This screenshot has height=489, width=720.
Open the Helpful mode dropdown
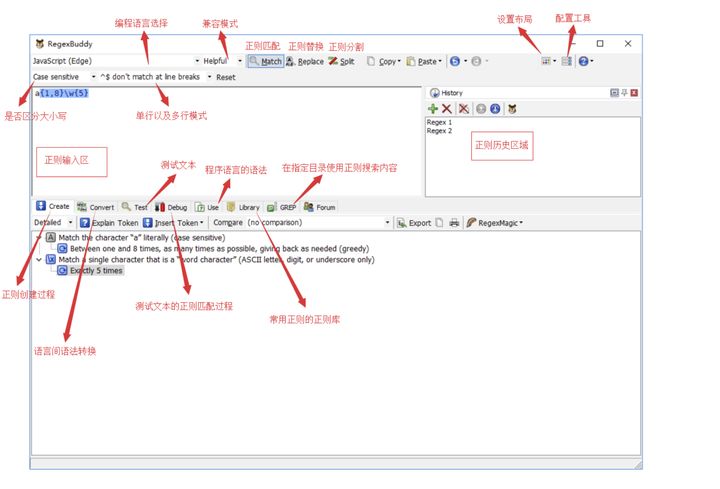[222, 61]
